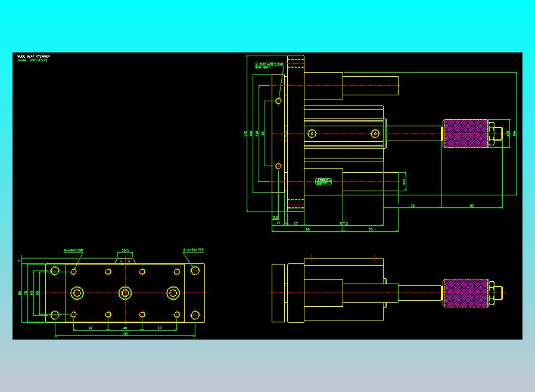Select the right large bore circle in the plan view

pos(173,293)
